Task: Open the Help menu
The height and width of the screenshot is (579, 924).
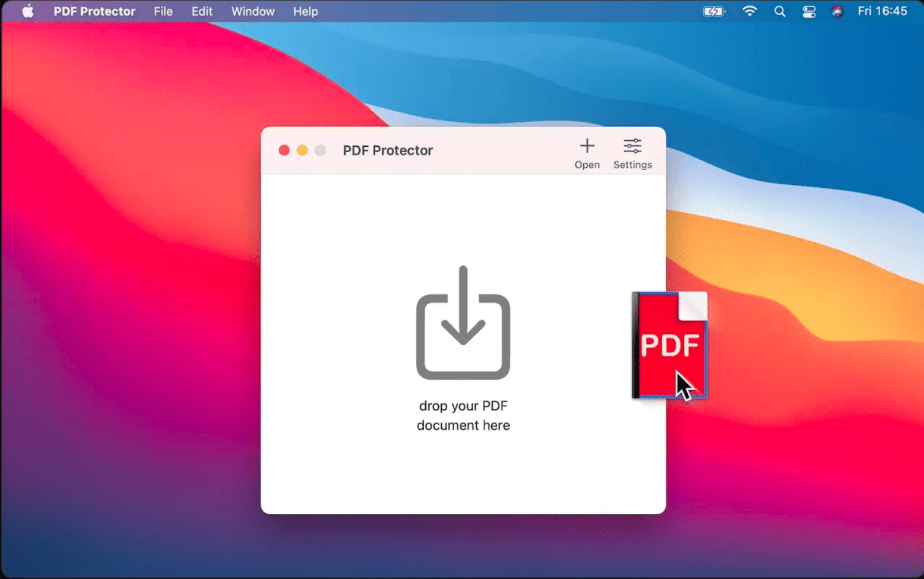Action: pyautogui.click(x=306, y=11)
